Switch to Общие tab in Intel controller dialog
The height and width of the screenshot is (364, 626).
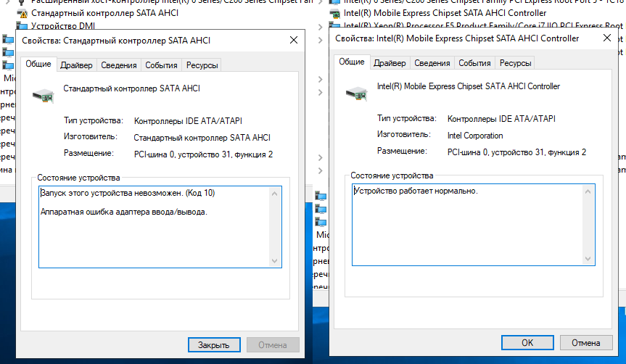pos(352,62)
